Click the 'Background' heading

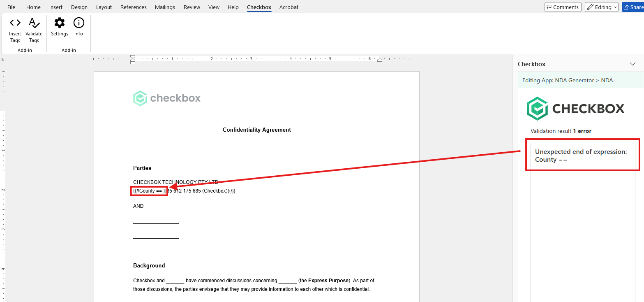[x=149, y=266]
